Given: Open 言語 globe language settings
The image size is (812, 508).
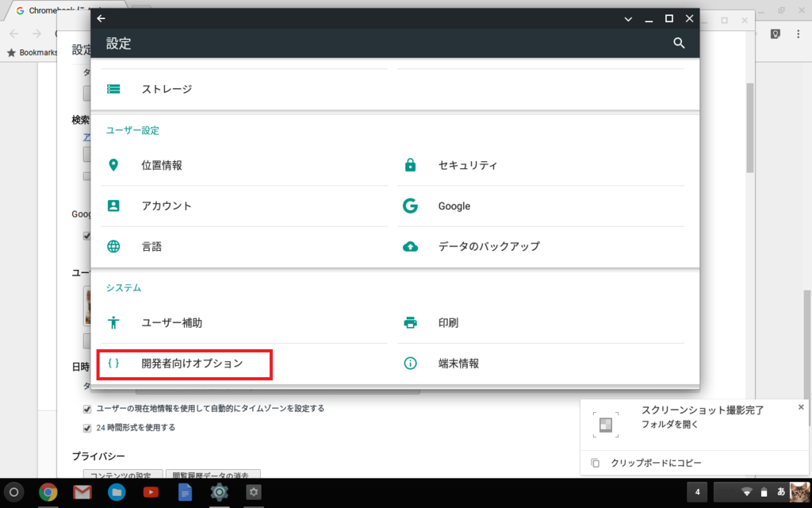Looking at the screenshot, I should pos(244,246).
